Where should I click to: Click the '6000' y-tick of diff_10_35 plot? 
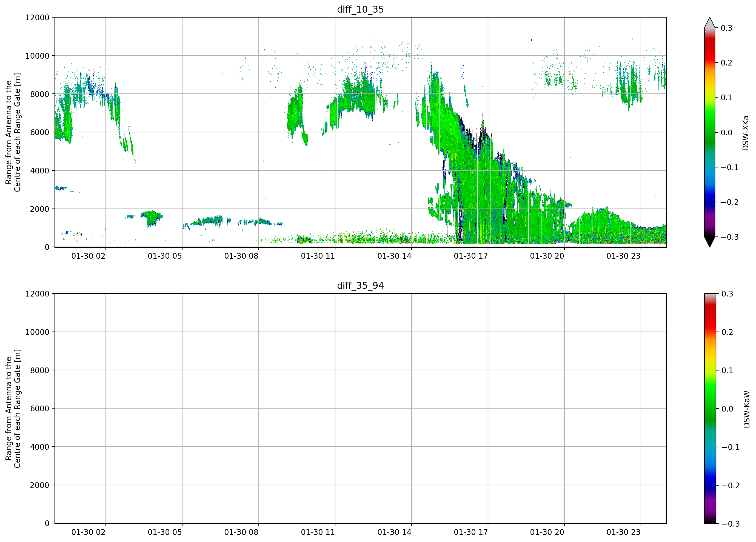pos(40,132)
